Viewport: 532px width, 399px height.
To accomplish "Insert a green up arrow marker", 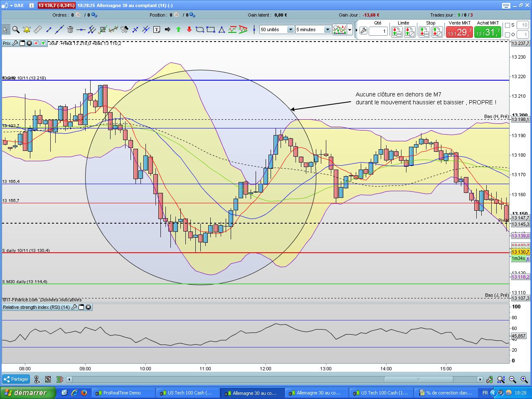I will tap(178, 30).
